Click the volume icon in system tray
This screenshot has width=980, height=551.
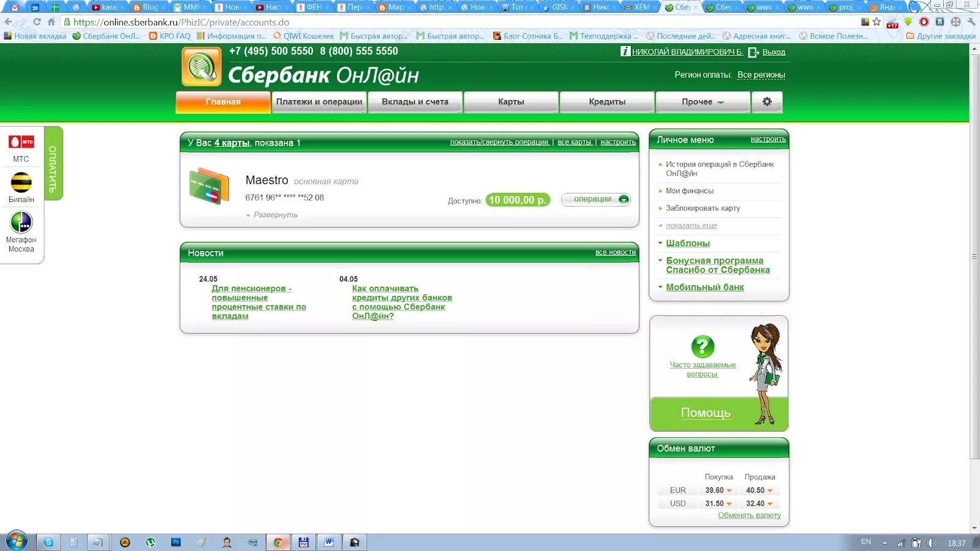coord(932,542)
